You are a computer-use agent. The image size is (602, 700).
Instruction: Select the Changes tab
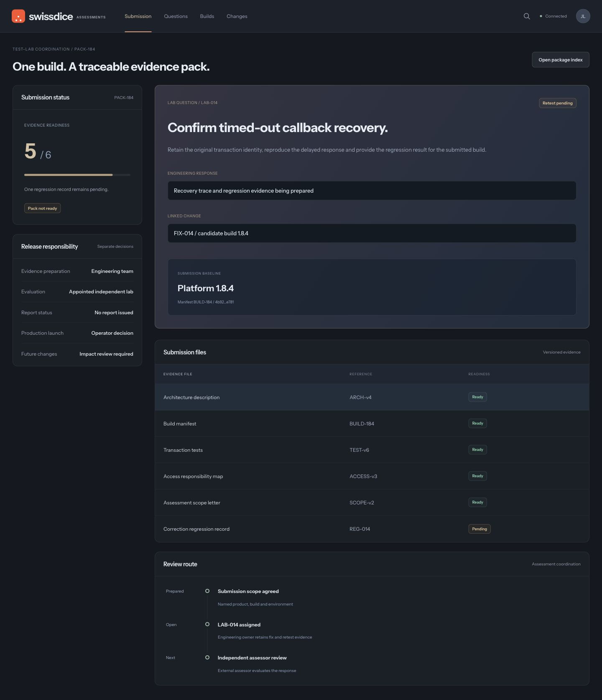tap(237, 16)
